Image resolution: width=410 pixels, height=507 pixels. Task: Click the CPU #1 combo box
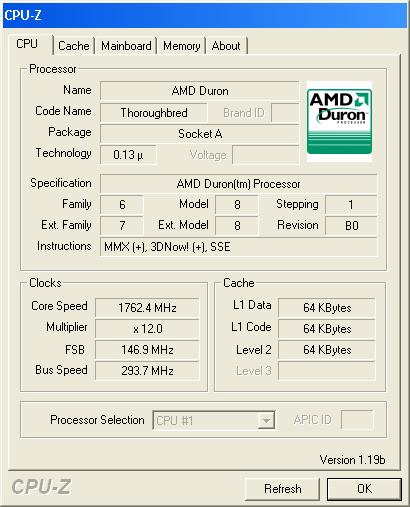click(214, 420)
